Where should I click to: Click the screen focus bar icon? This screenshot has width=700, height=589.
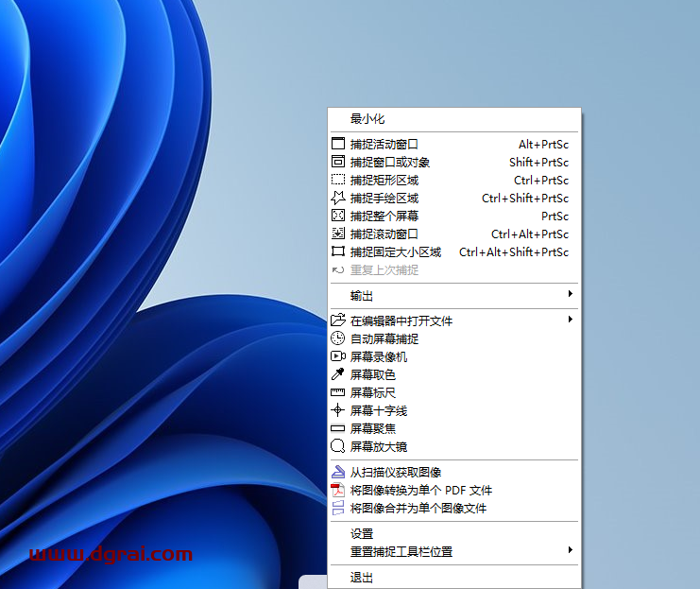click(338, 428)
